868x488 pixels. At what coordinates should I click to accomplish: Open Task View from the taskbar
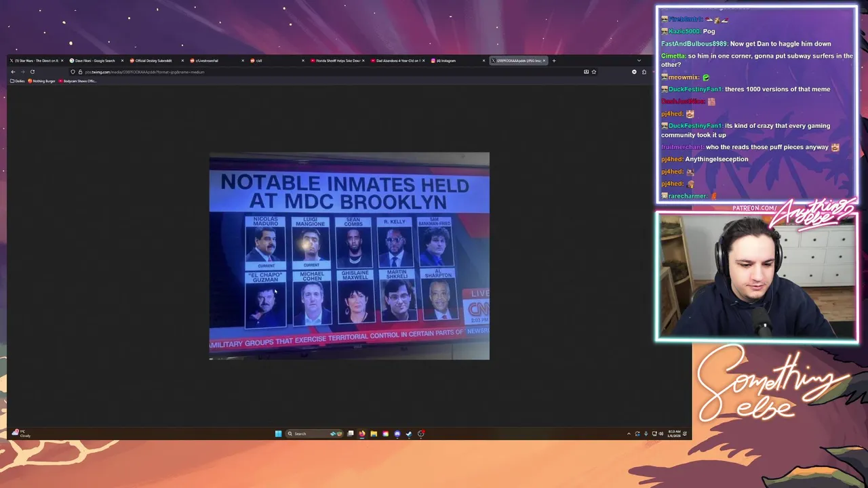coord(350,434)
